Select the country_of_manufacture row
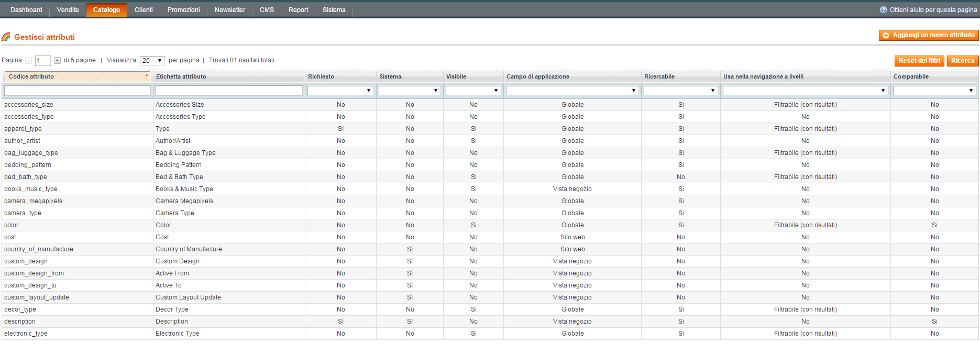The width and height of the screenshot is (980, 344). pos(490,249)
